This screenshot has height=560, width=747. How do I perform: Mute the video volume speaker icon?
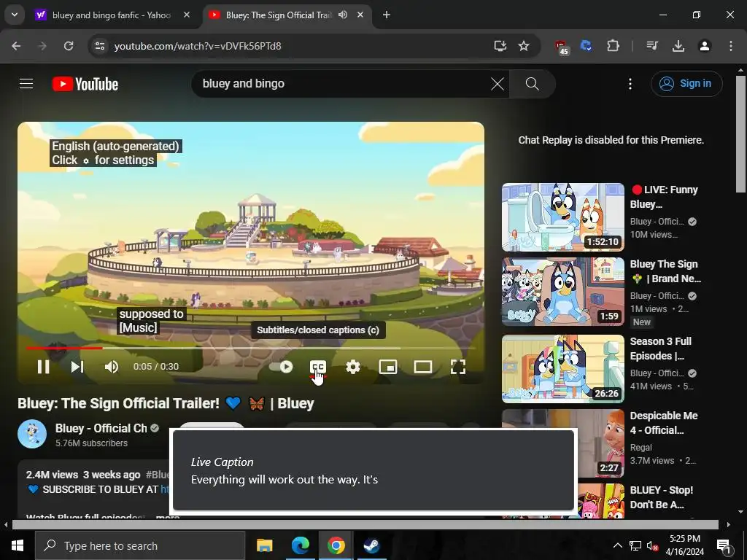112,367
